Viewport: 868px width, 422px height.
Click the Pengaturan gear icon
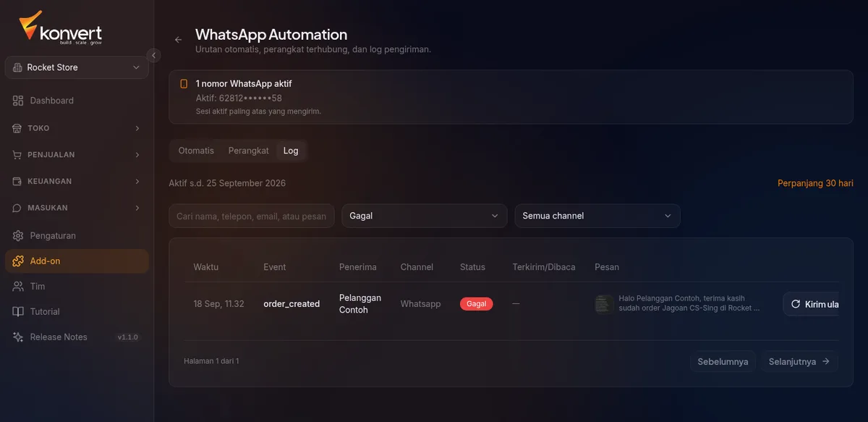[x=18, y=236]
